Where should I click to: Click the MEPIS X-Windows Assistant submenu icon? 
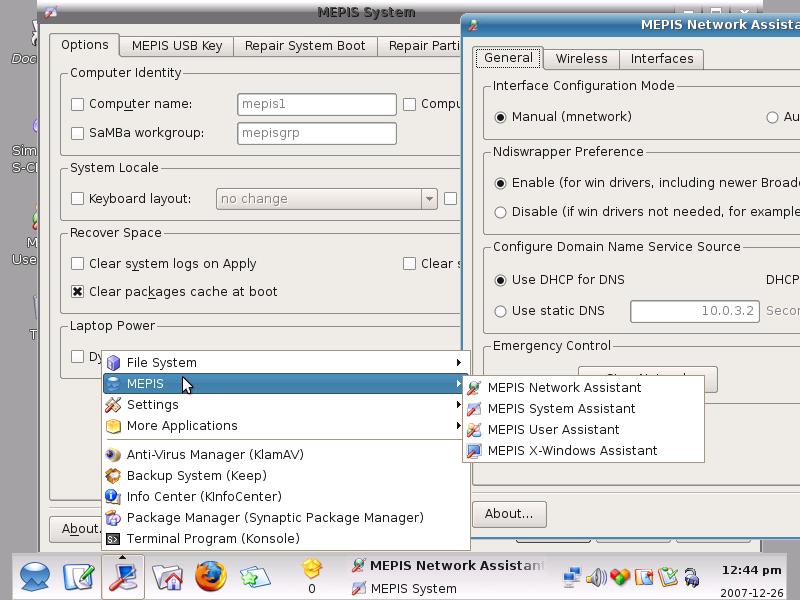[474, 451]
